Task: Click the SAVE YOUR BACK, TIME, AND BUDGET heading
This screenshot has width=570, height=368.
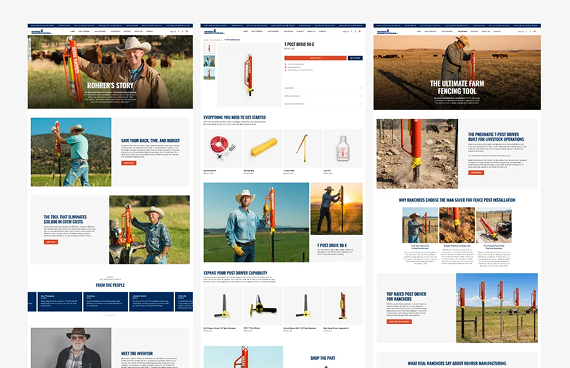Action: coord(150,140)
